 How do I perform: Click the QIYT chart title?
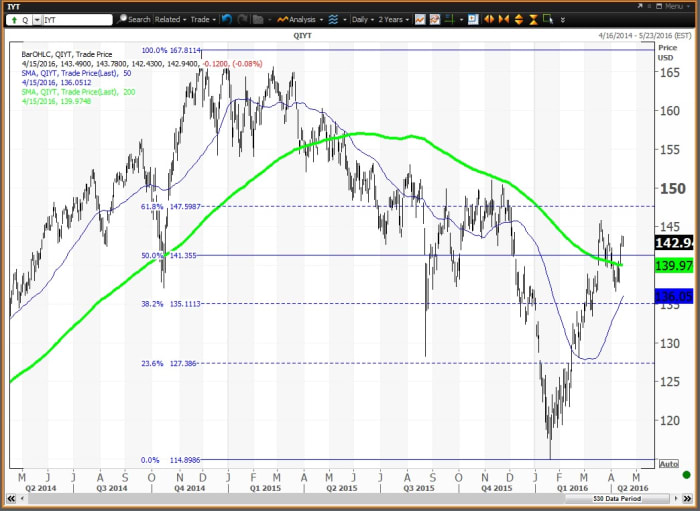(x=303, y=36)
